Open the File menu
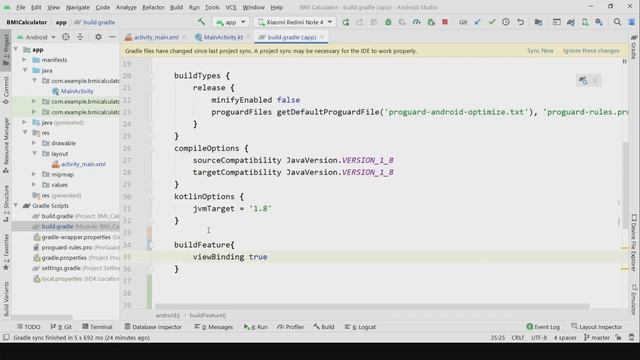The width and height of the screenshot is (640, 360). (20, 7)
